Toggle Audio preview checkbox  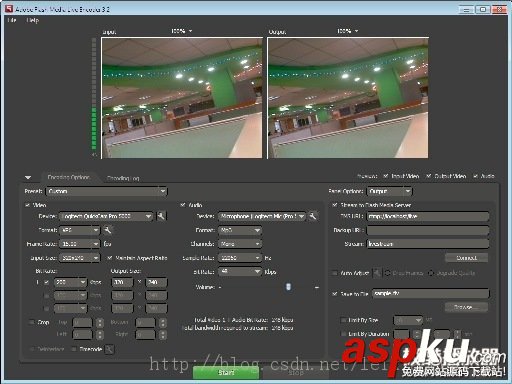[476, 176]
